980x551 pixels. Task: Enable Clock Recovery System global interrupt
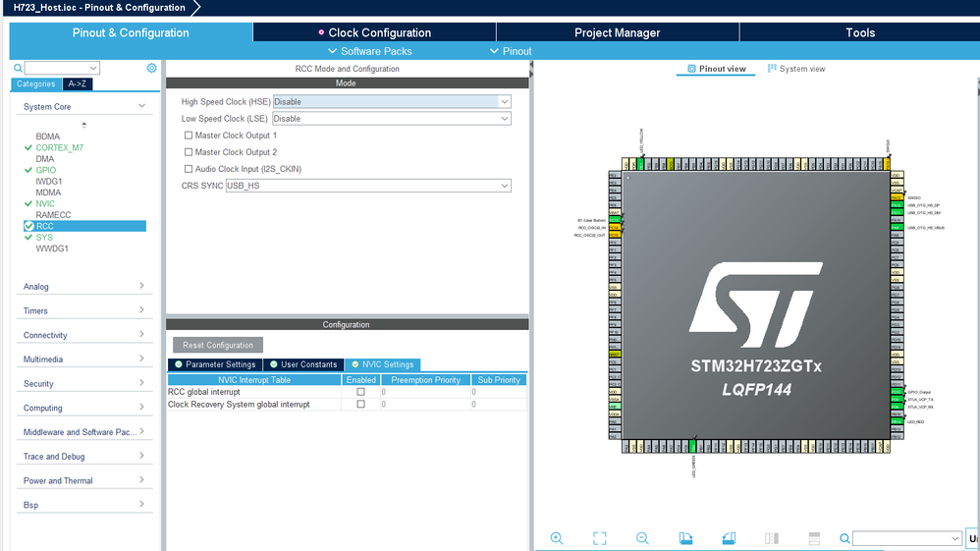tap(360, 404)
